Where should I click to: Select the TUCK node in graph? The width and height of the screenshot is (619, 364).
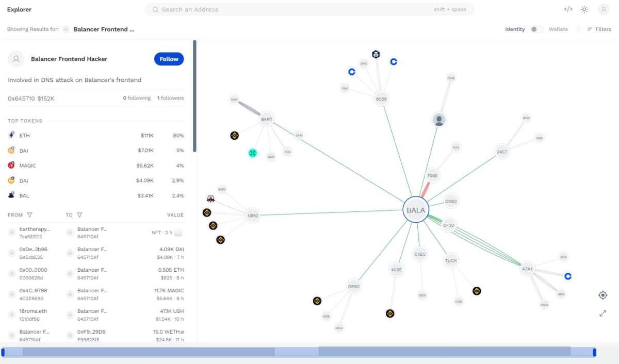pos(451,260)
